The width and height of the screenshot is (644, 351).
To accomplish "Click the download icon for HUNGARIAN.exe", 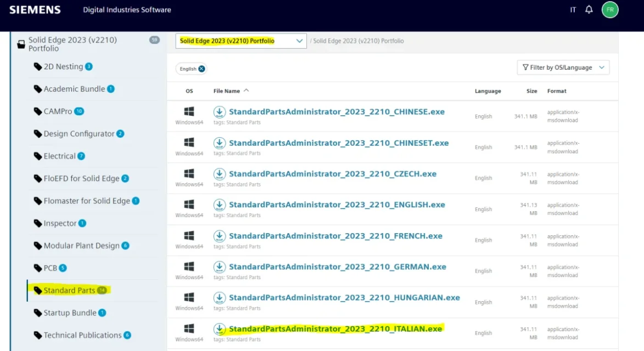I will tap(219, 298).
